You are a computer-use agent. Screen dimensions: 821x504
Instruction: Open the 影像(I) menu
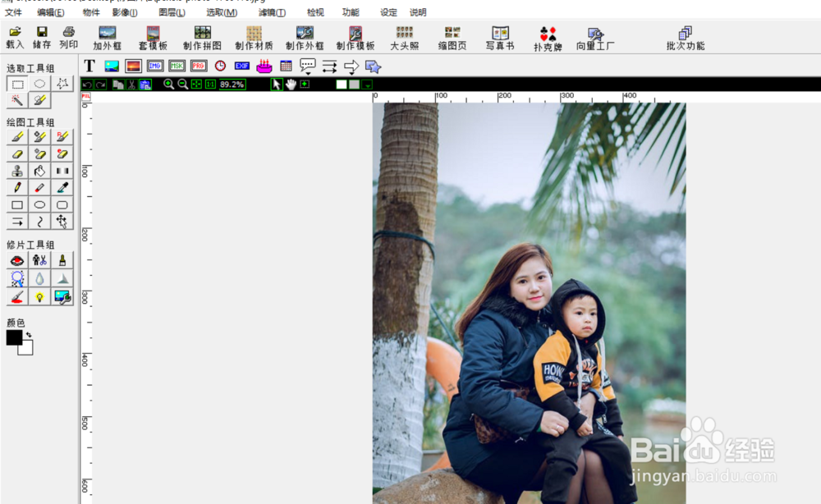click(125, 12)
